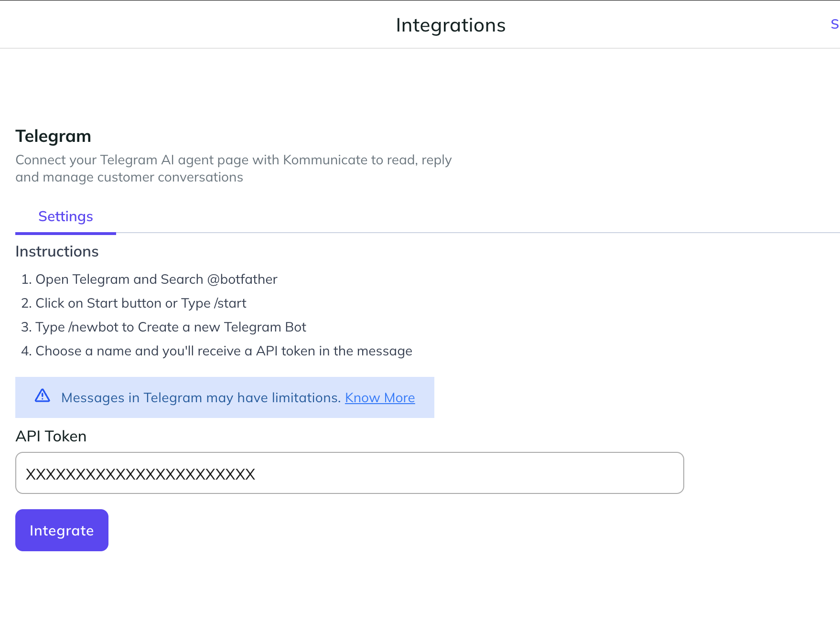Focus the API Token input field
Viewport: 840px width, 642px height.
tap(349, 473)
